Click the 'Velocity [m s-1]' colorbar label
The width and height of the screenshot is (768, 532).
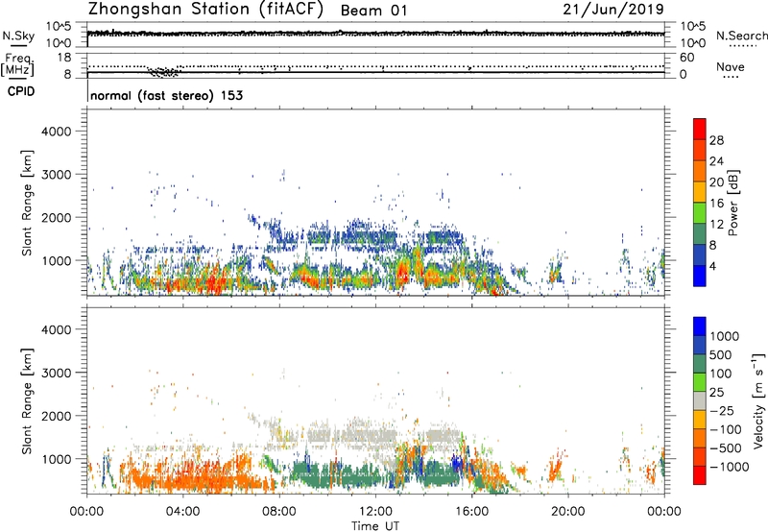(758, 400)
